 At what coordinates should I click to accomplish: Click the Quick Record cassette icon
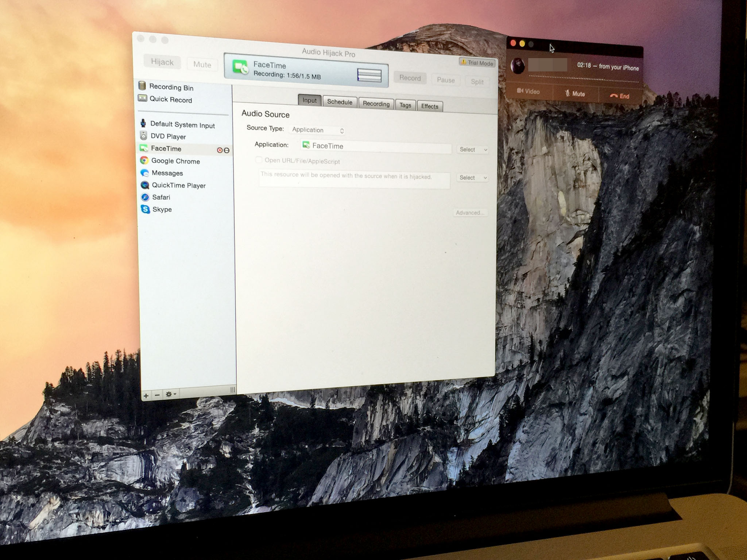coord(142,98)
